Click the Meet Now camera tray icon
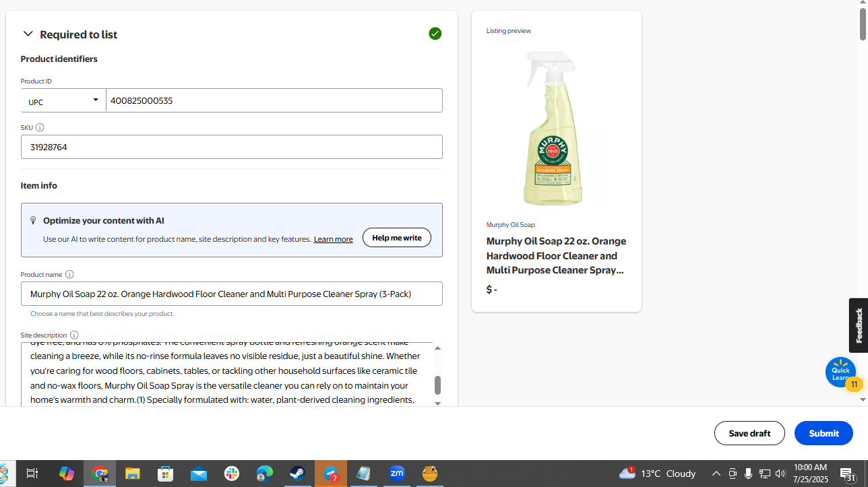 point(733,474)
